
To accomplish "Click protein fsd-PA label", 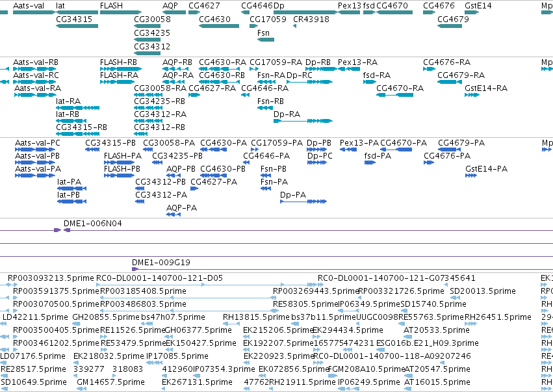I will click(378, 156).
